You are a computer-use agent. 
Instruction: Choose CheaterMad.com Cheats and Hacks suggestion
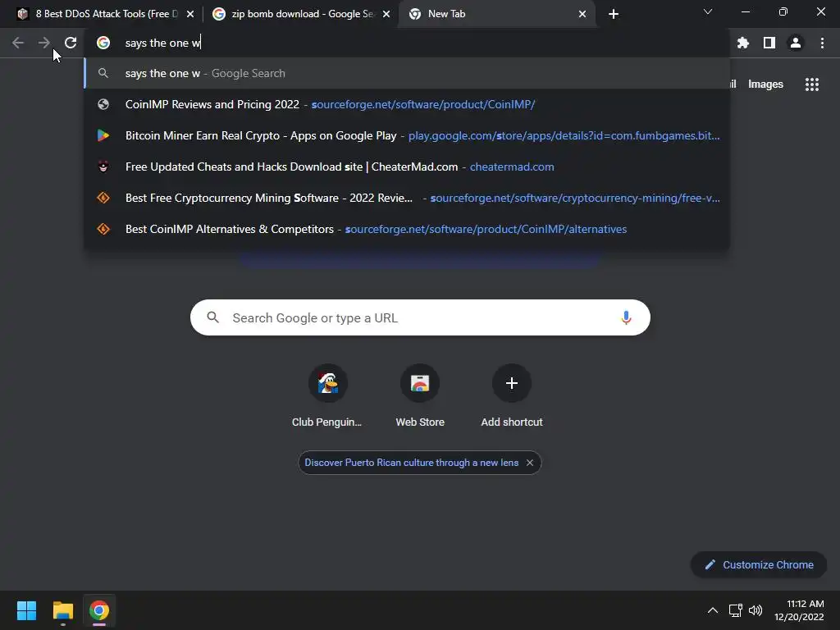407,167
